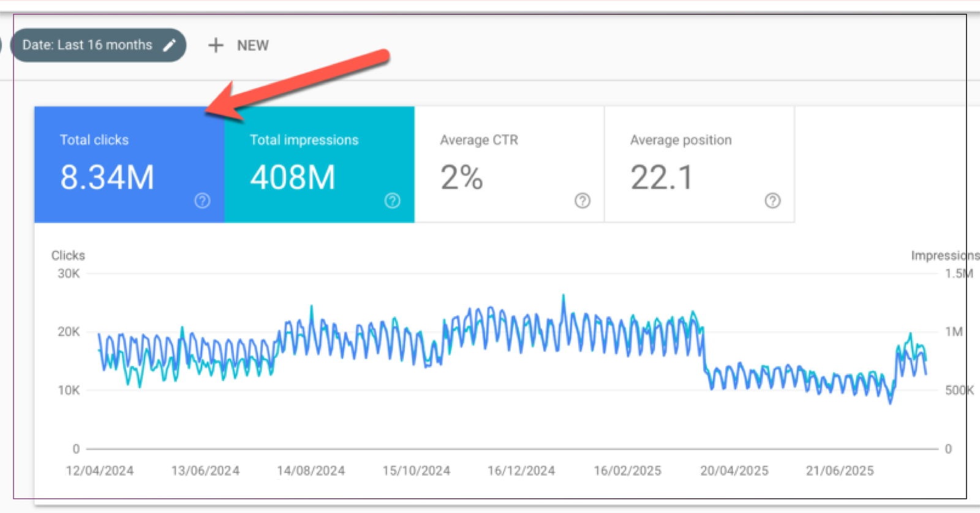The width and height of the screenshot is (980, 513).
Task: Click the Clicks axis title
Action: click(x=68, y=256)
